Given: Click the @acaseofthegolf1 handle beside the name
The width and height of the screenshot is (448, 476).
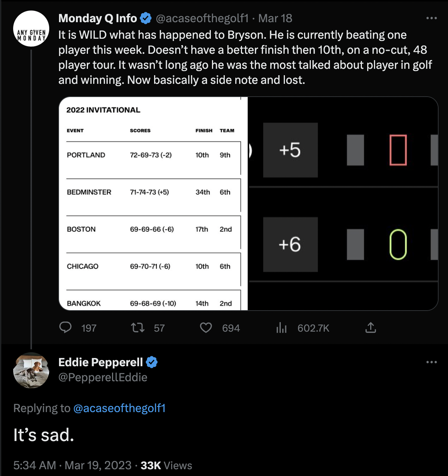Looking at the screenshot, I should tap(202, 18).
